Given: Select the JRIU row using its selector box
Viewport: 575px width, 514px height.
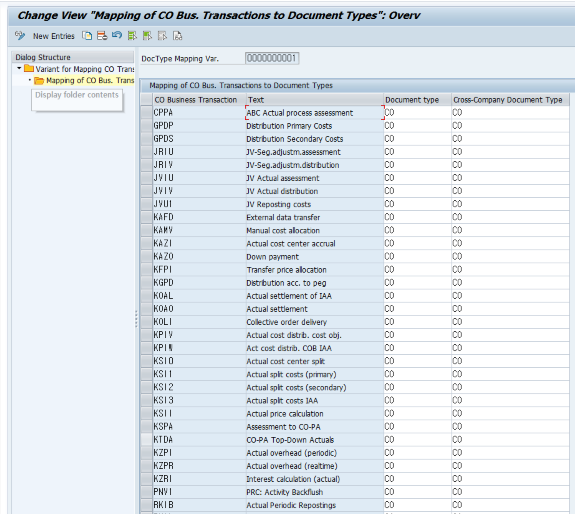Looking at the screenshot, I should click(x=147, y=152).
